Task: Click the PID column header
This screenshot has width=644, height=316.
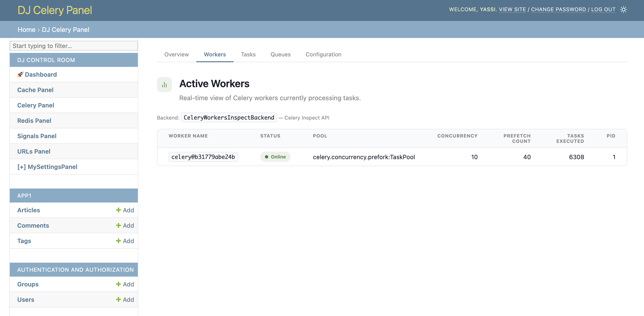Action: [611, 136]
